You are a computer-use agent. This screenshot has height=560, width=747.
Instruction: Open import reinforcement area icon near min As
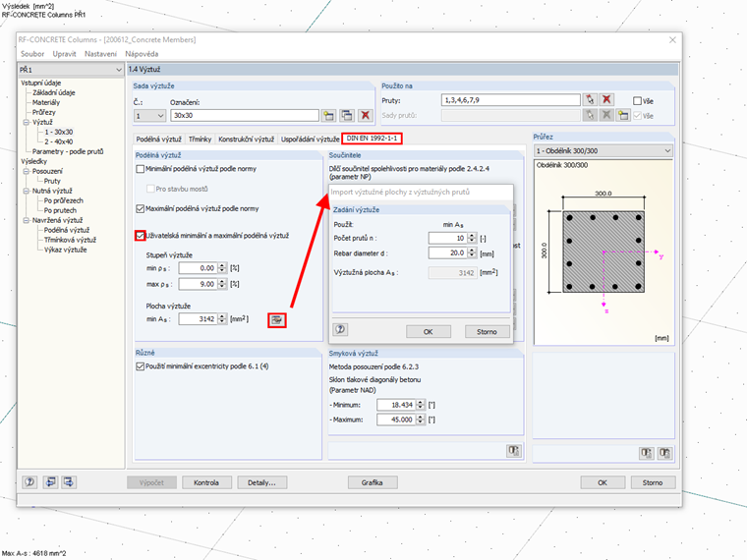click(x=277, y=320)
